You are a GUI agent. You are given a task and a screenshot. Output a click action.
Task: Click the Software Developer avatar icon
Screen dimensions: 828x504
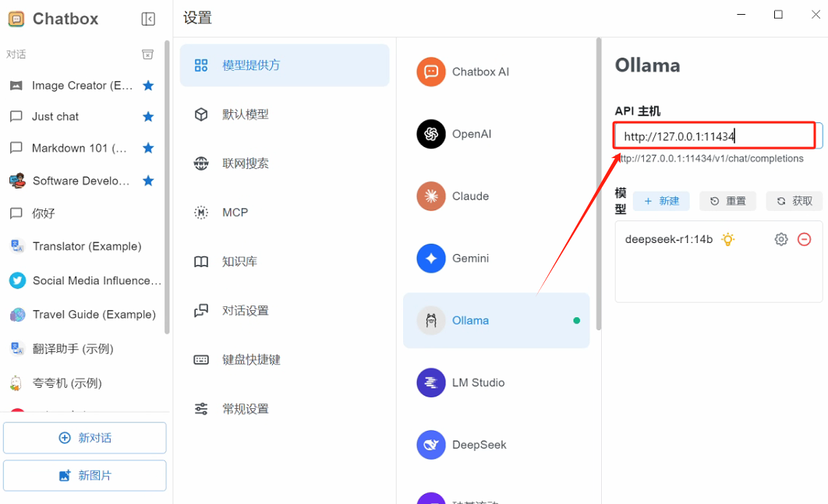click(17, 181)
